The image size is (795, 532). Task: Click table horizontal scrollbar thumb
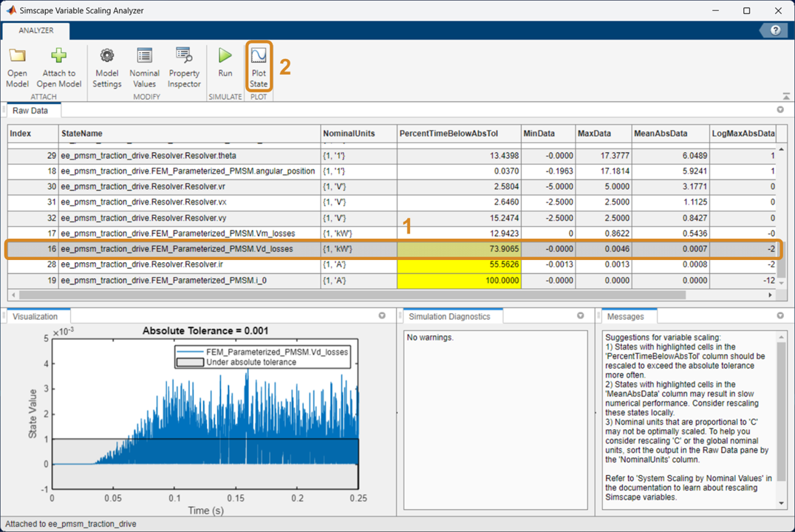coord(352,295)
